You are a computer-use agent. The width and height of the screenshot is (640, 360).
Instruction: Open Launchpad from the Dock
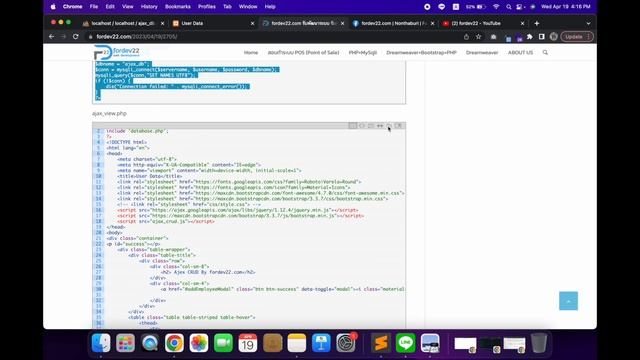[x=125, y=343]
